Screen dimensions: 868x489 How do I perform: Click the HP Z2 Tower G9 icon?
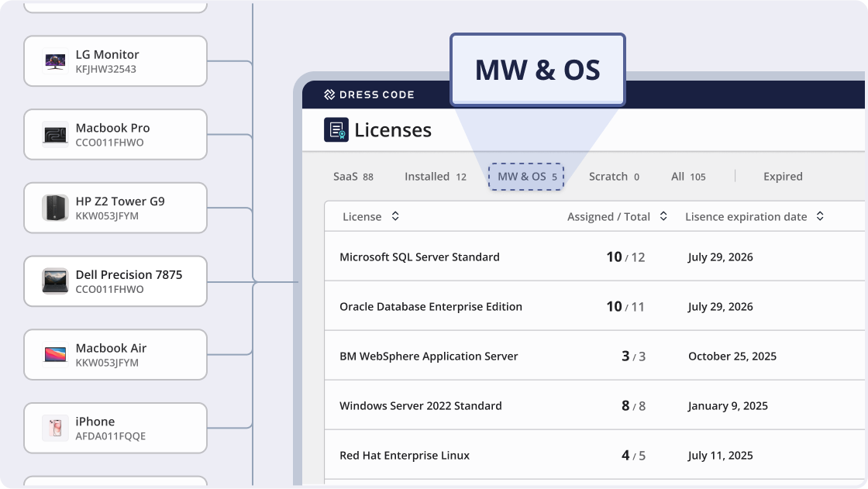tap(53, 207)
